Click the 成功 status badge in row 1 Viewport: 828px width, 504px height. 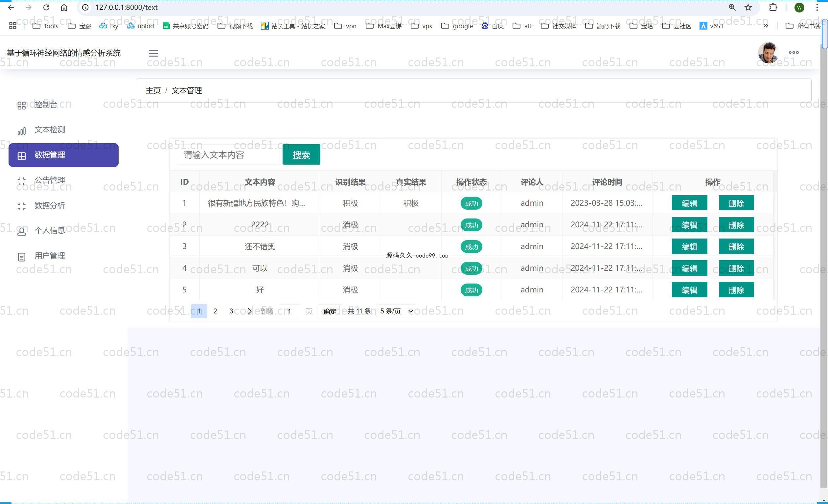pos(471,203)
